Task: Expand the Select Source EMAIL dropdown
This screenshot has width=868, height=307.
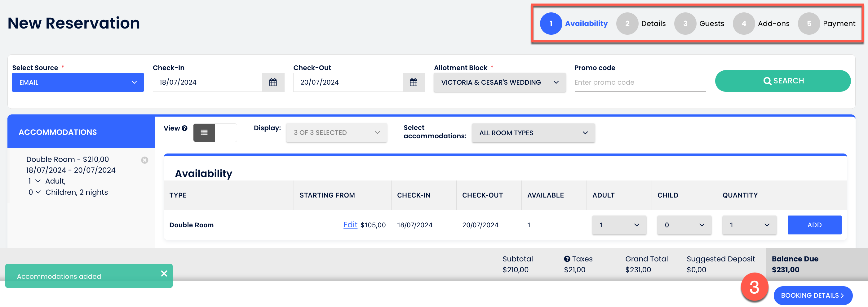Action: [78, 82]
